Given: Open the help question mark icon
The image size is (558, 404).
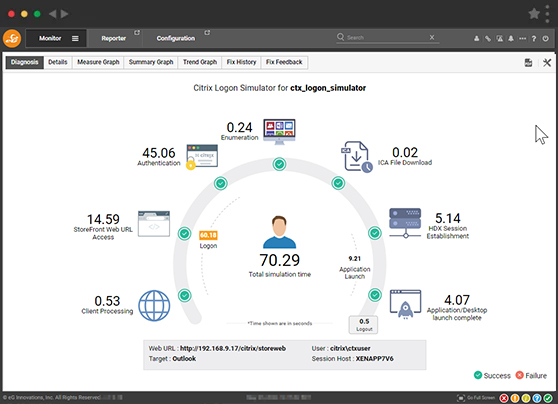Looking at the screenshot, I should coord(534,38).
